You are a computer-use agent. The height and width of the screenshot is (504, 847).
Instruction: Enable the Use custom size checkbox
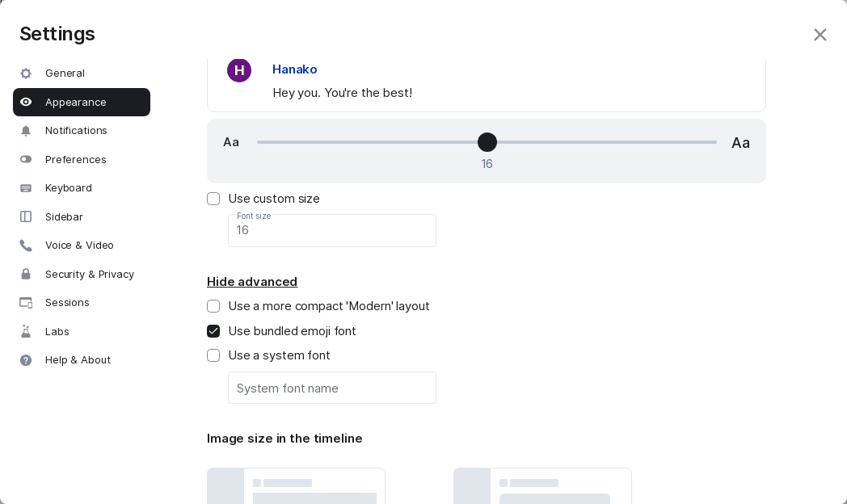213,199
